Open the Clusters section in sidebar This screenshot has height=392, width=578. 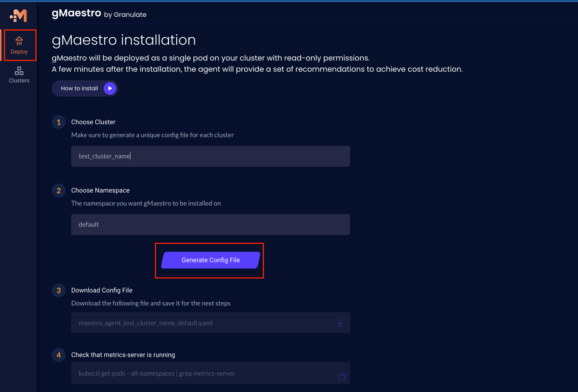19,74
